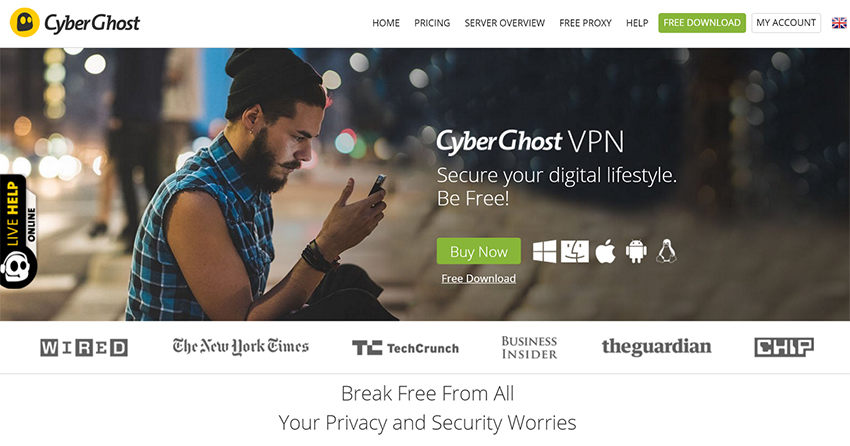Click the green Free Download header button
850x446 pixels.
702,23
